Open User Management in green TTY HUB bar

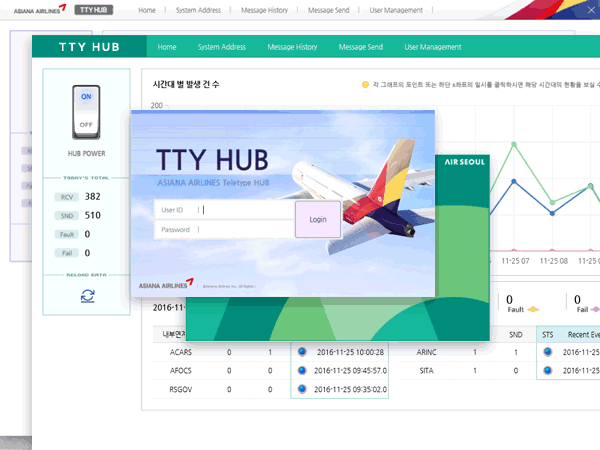pyautogui.click(x=433, y=47)
